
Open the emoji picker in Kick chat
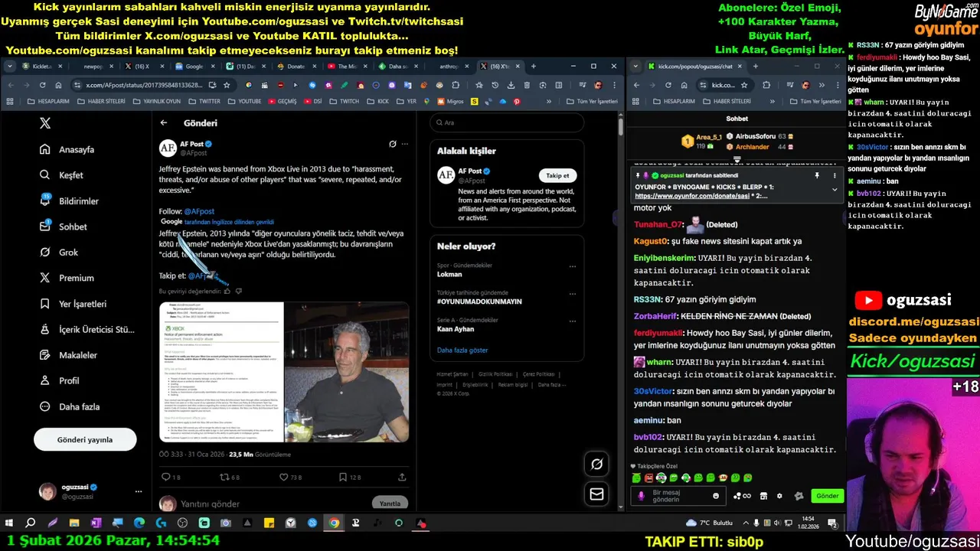pyautogui.click(x=716, y=496)
